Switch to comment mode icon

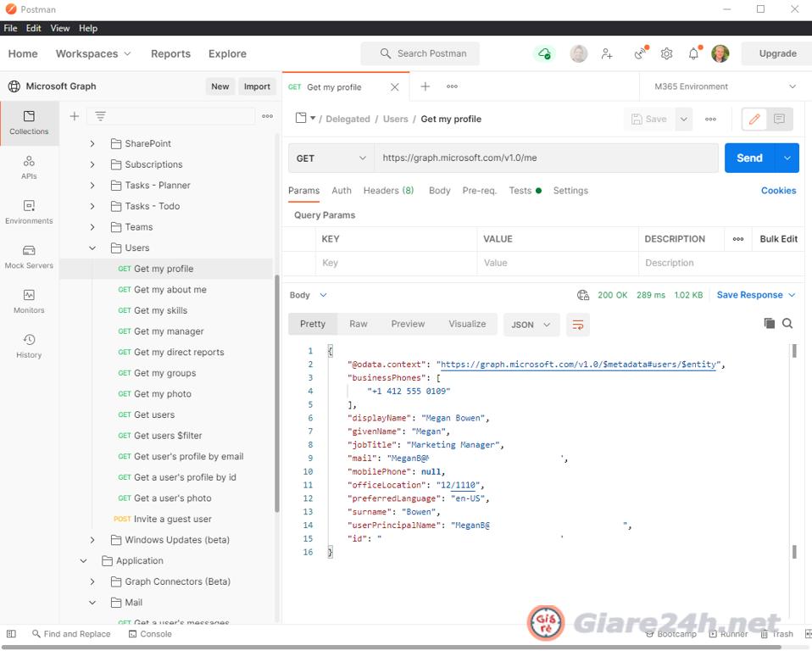click(779, 120)
